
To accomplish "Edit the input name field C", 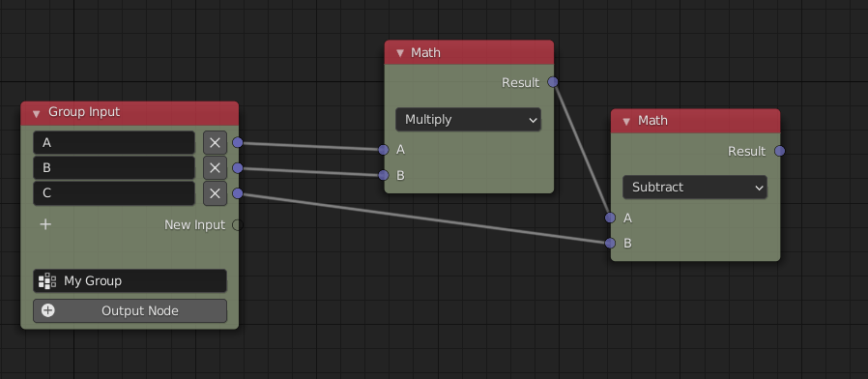I will tap(114, 193).
